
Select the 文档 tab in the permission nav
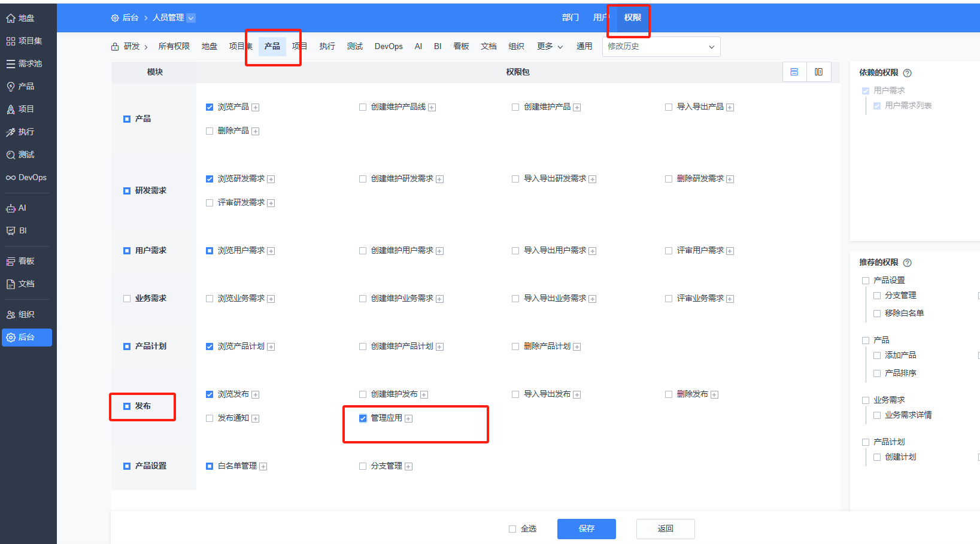[x=489, y=47]
